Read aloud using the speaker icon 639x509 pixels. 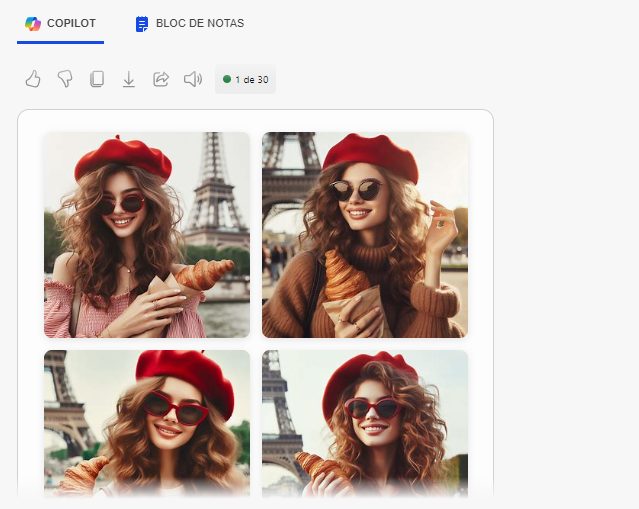point(193,79)
